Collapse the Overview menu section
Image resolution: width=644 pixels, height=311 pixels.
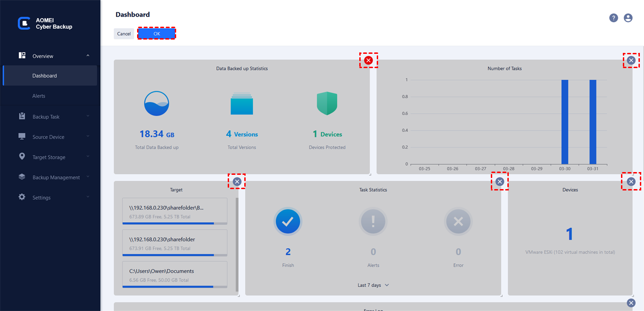pos(88,56)
